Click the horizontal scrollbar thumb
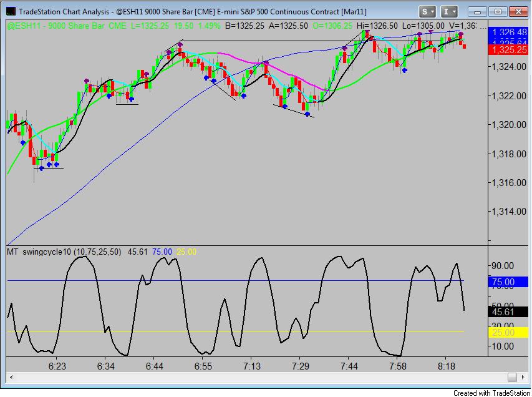The image size is (532, 397). (512, 377)
